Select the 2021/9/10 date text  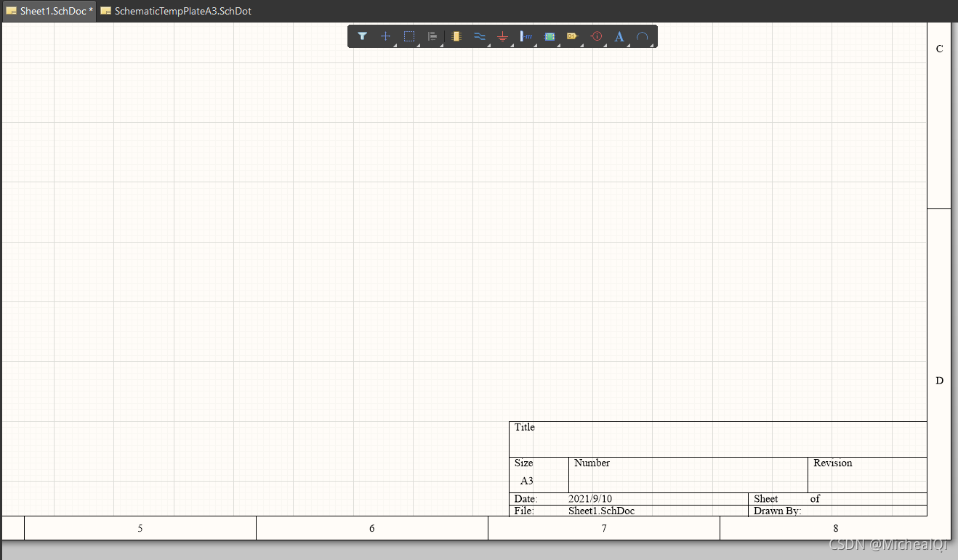point(590,499)
